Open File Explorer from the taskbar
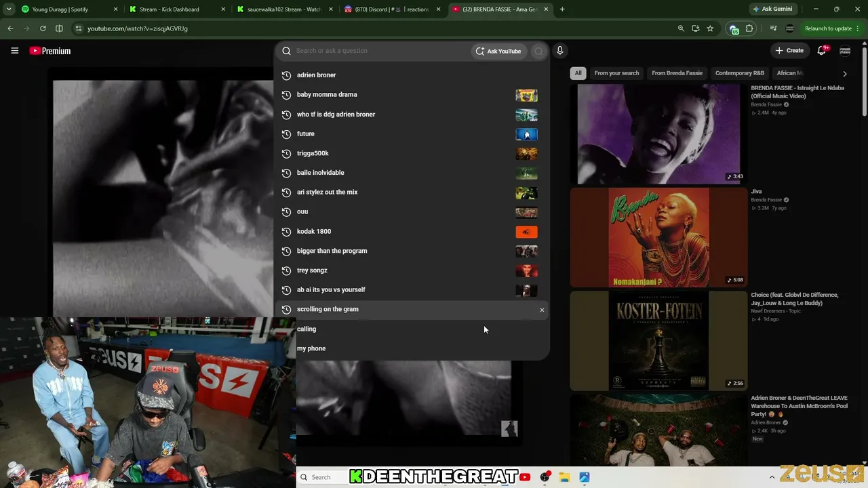 tap(564, 477)
